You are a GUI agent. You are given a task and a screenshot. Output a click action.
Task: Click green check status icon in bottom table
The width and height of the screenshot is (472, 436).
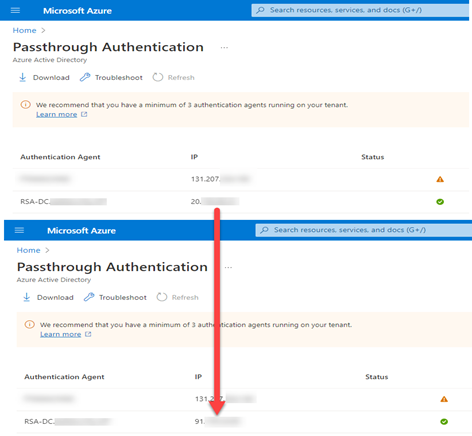444,422
